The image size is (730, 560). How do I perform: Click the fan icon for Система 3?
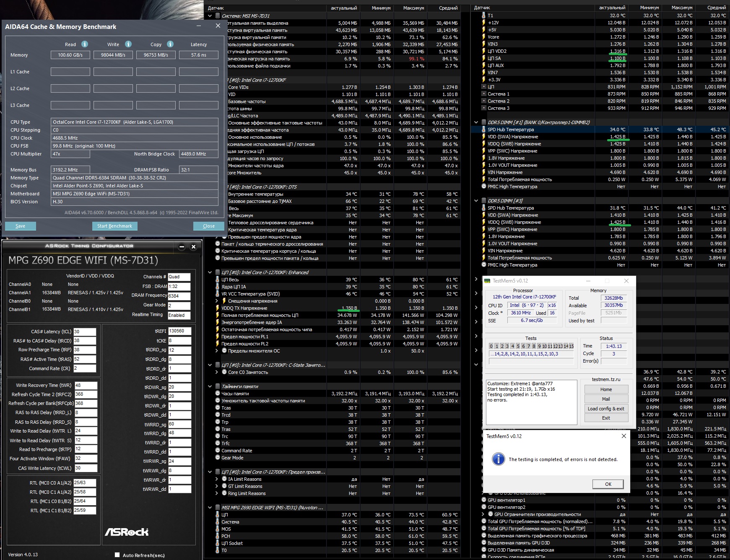pos(484,108)
